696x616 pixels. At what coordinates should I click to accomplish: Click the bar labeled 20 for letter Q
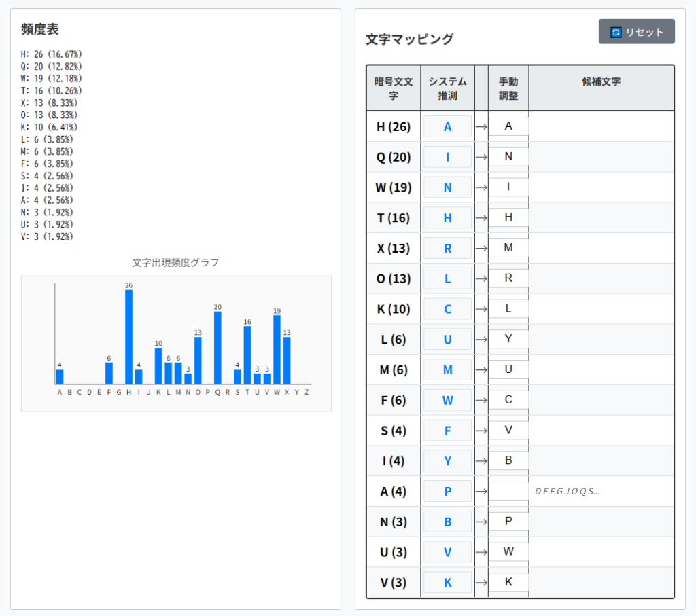(x=217, y=348)
